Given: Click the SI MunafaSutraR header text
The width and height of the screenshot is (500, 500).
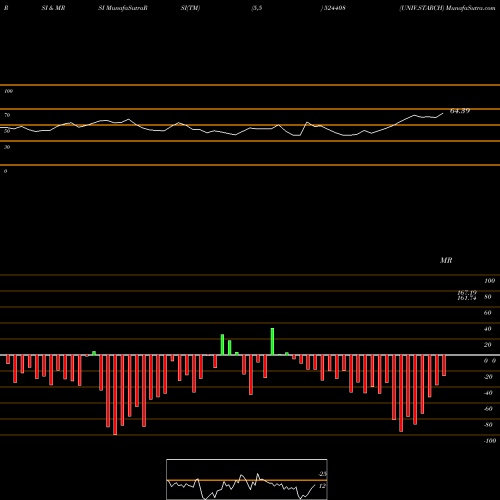Looking at the screenshot, I should tap(123, 8).
